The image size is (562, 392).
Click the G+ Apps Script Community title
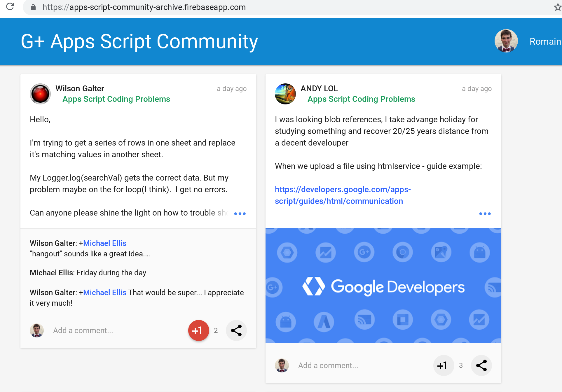tap(139, 41)
